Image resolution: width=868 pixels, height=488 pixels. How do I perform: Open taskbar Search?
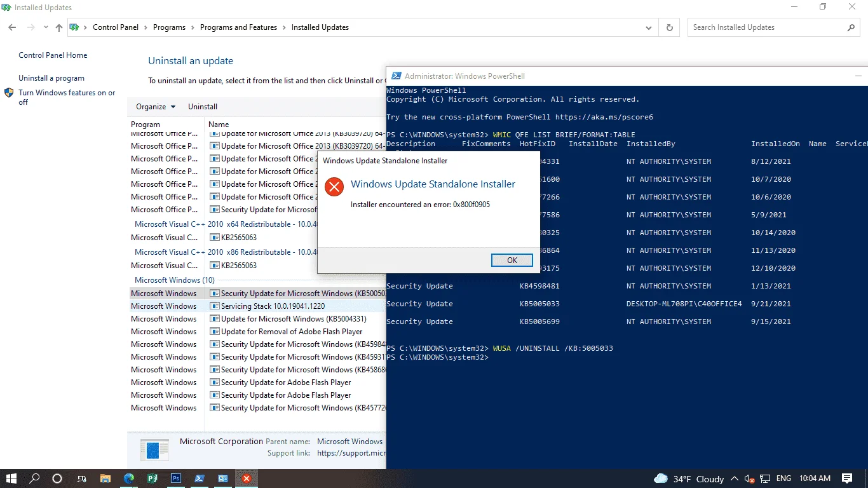click(x=35, y=478)
